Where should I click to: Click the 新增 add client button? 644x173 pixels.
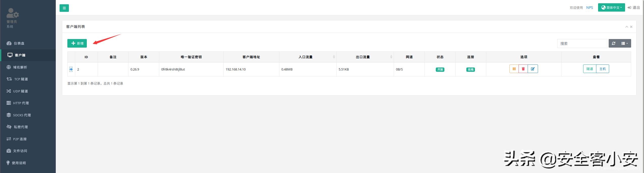[77, 43]
